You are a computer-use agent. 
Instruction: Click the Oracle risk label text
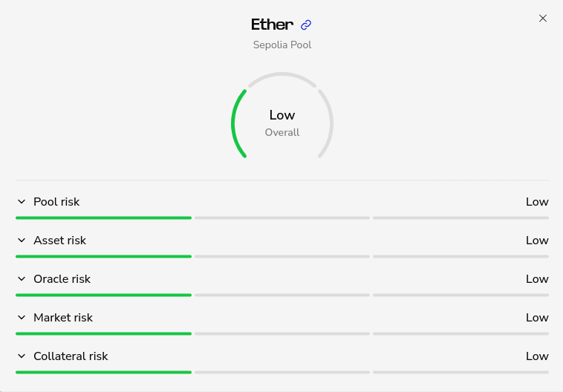point(62,279)
